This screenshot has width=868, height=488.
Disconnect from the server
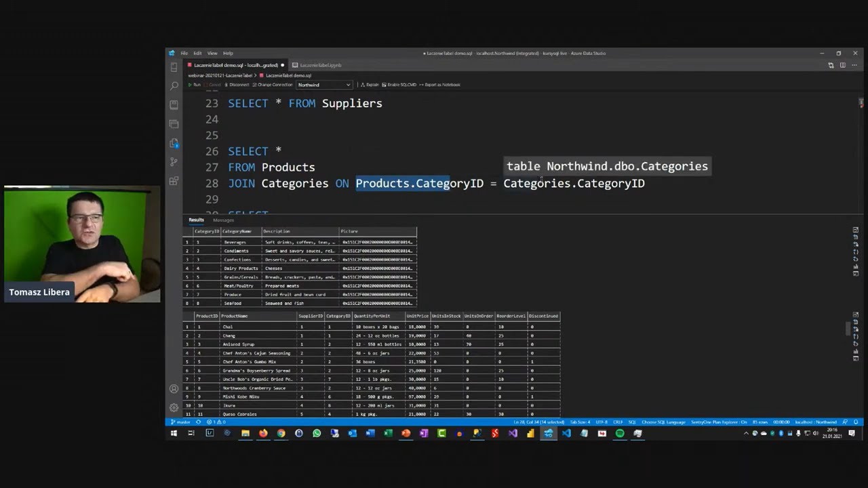click(x=237, y=85)
